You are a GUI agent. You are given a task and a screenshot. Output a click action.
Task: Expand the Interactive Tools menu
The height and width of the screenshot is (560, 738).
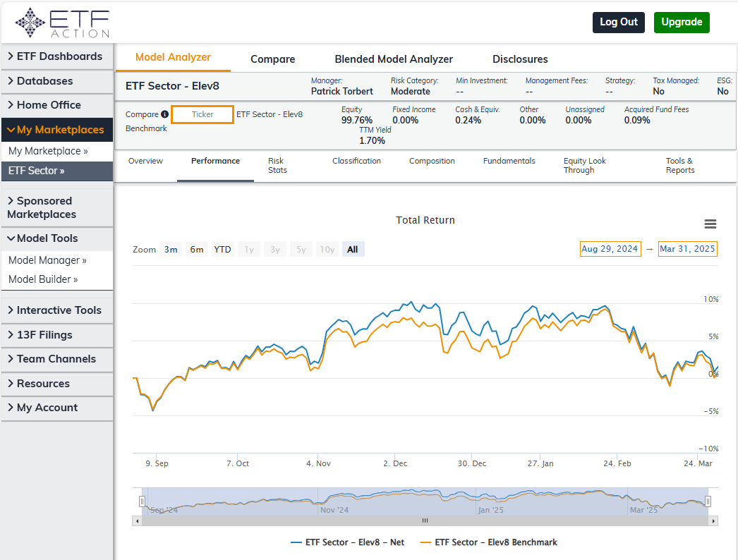[57, 310]
